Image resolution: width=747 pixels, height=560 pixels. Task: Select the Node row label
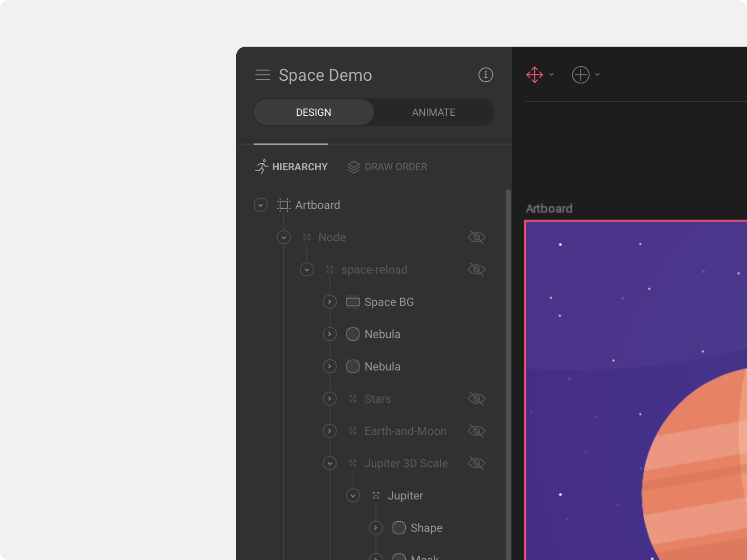coord(332,238)
